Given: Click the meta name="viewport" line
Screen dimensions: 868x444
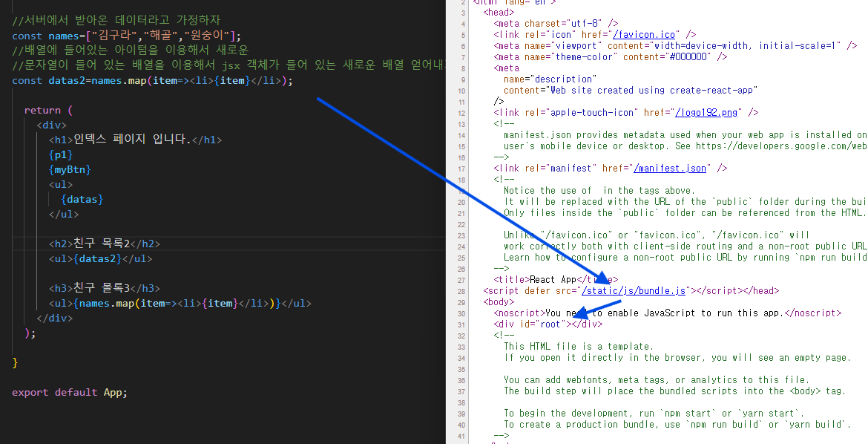Looking at the screenshot, I should coord(675,45).
